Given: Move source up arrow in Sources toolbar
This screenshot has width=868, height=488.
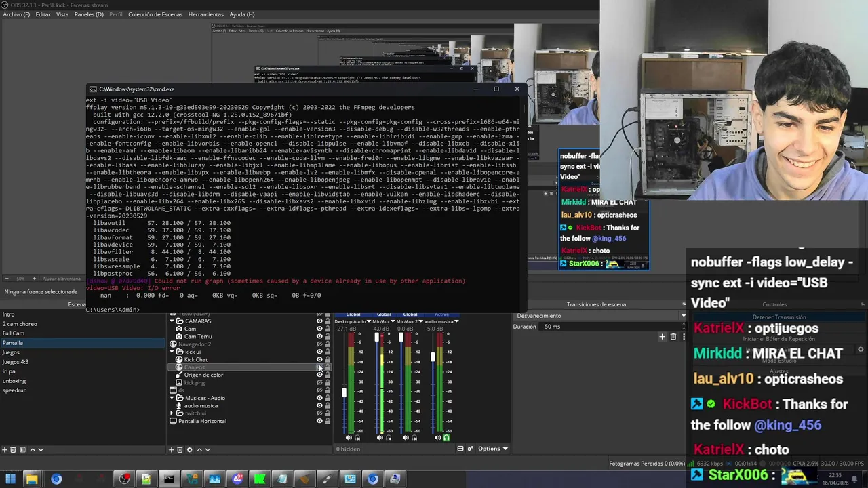Looking at the screenshot, I should [x=199, y=449].
